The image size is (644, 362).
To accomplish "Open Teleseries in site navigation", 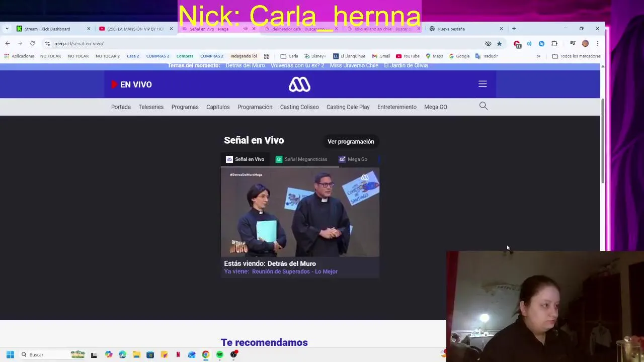I will tap(151, 107).
